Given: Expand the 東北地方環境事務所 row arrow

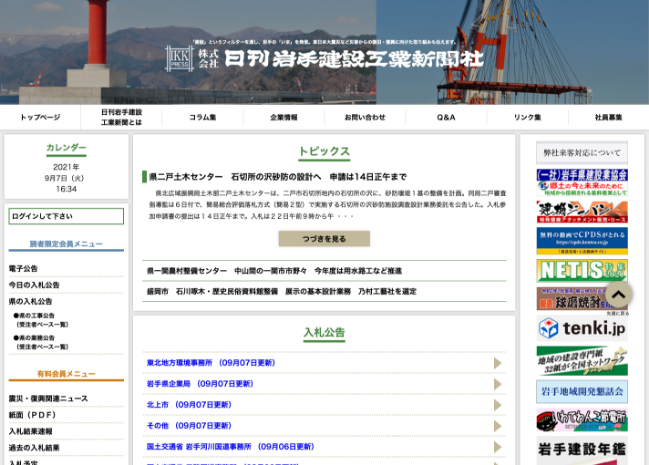Looking at the screenshot, I should pyautogui.click(x=498, y=363).
